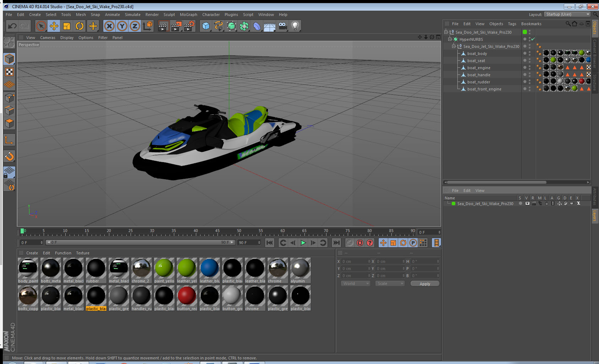Screen dimensions: 599x364
Task: Open the World coordinate dropdown
Action: click(356, 283)
